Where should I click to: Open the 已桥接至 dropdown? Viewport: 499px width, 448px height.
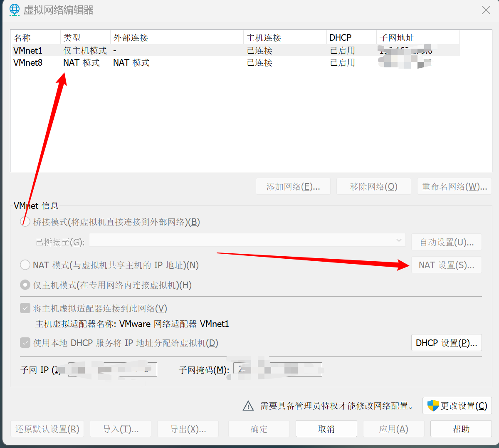click(x=247, y=240)
